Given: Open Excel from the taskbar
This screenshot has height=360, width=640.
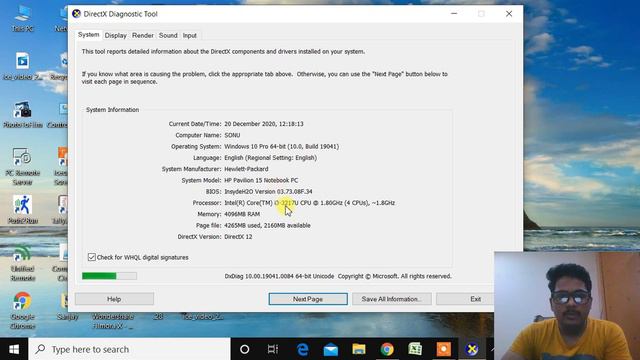Looking at the screenshot, I should point(415,349).
